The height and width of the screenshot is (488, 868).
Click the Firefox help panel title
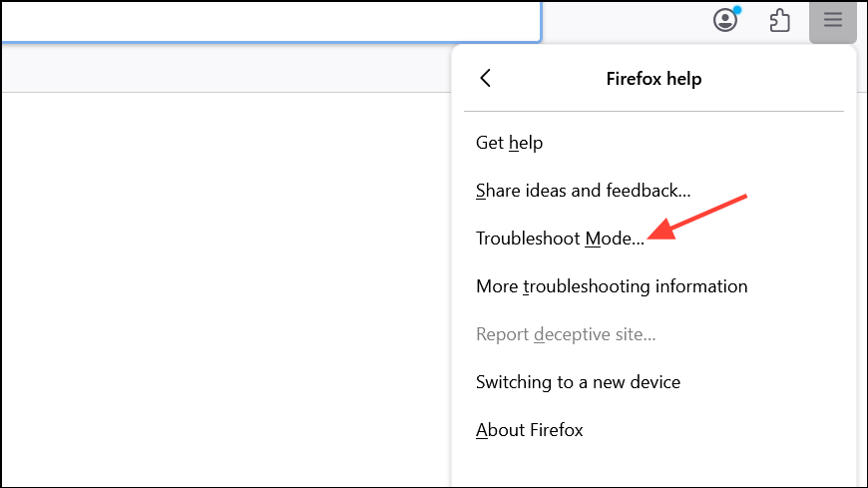tap(653, 79)
